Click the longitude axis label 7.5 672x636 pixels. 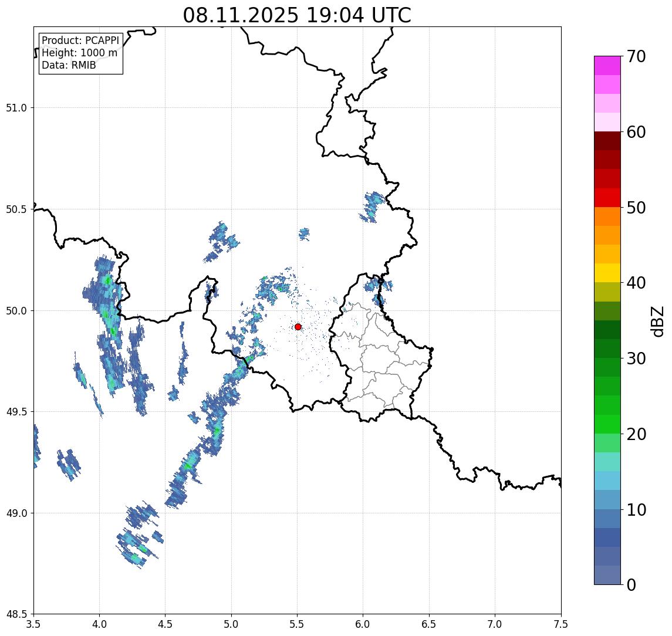[561, 624]
